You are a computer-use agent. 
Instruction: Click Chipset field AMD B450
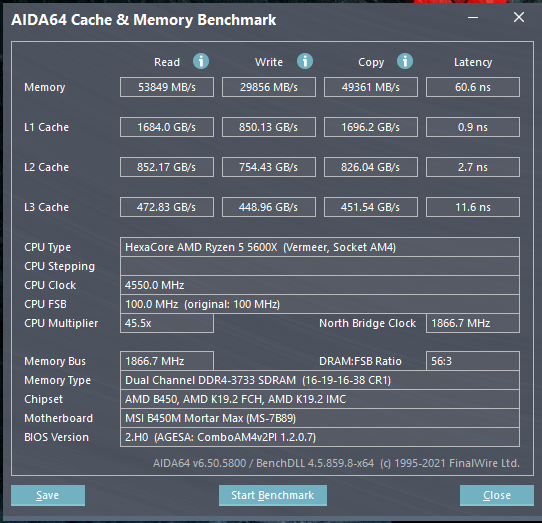click(320, 399)
